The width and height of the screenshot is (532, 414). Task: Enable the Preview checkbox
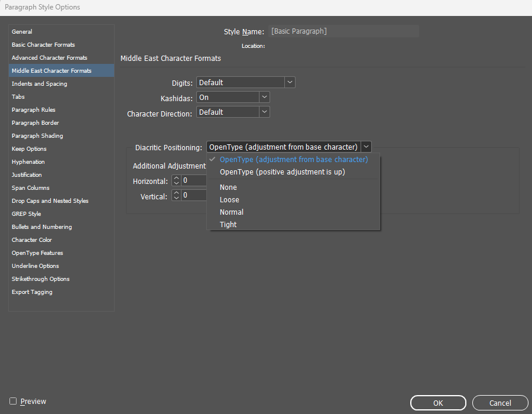[13, 402]
